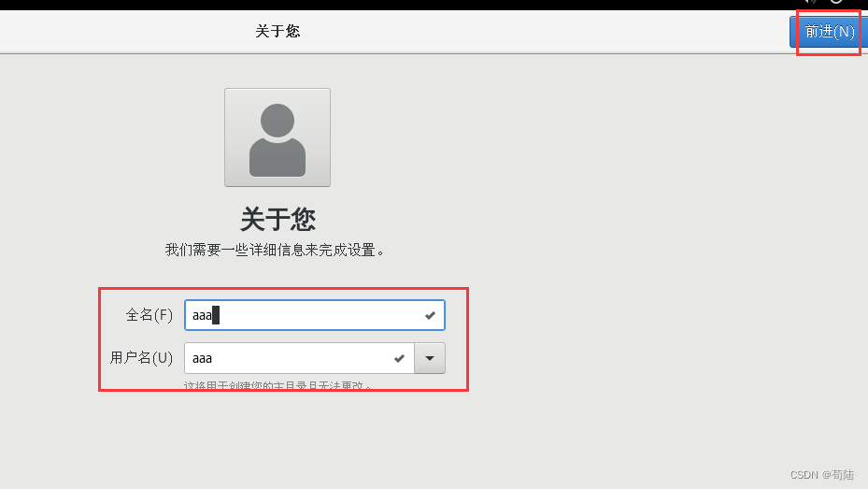
Task: Select the user avatar picture
Action: 277,137
